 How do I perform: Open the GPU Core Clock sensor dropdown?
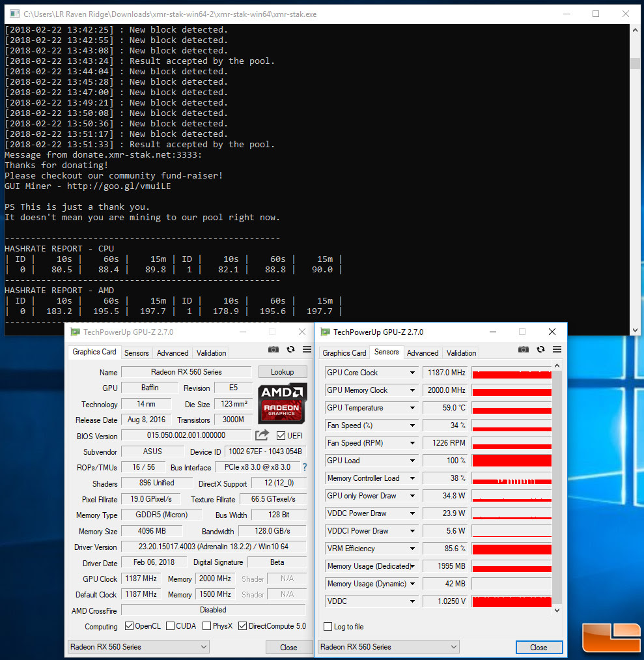pos(413,373)
